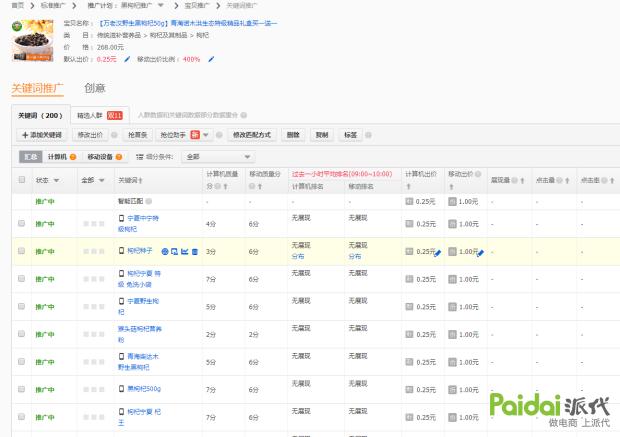620x437 pixels.
Task: Click the 删除 button
Action: (293, 135)
